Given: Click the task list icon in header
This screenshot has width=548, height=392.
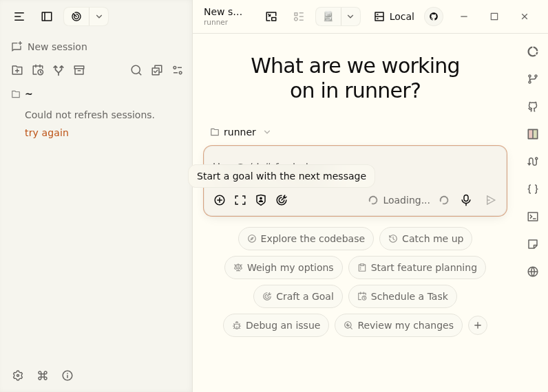Looking at the screenshot, I should pos(299,17).
